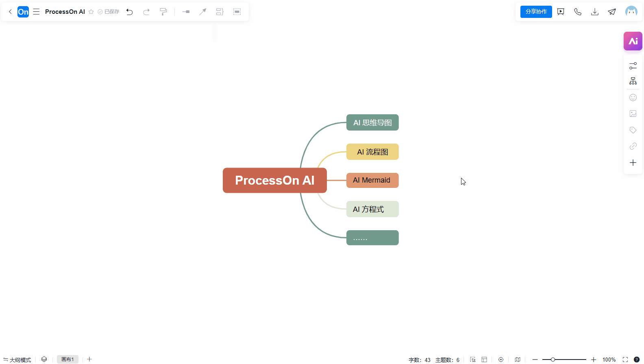Select the central ProcessOn AI topic

point(275,180)
